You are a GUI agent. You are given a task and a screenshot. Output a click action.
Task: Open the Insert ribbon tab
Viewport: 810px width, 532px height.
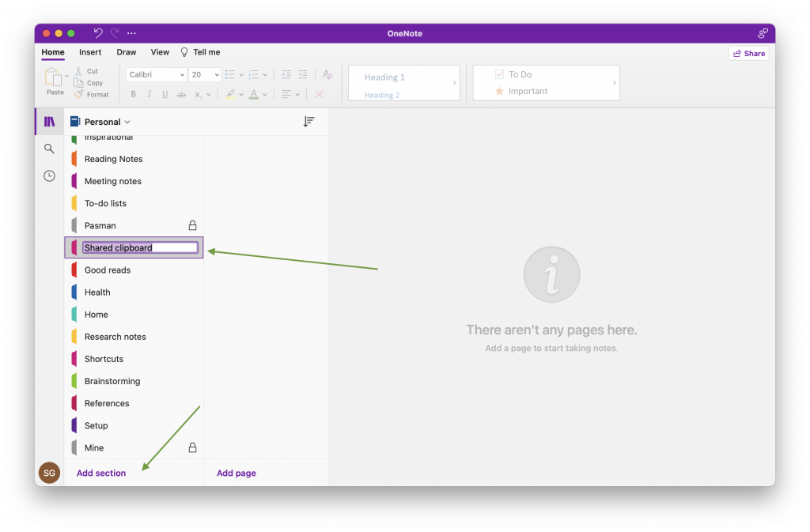(90, 53)
